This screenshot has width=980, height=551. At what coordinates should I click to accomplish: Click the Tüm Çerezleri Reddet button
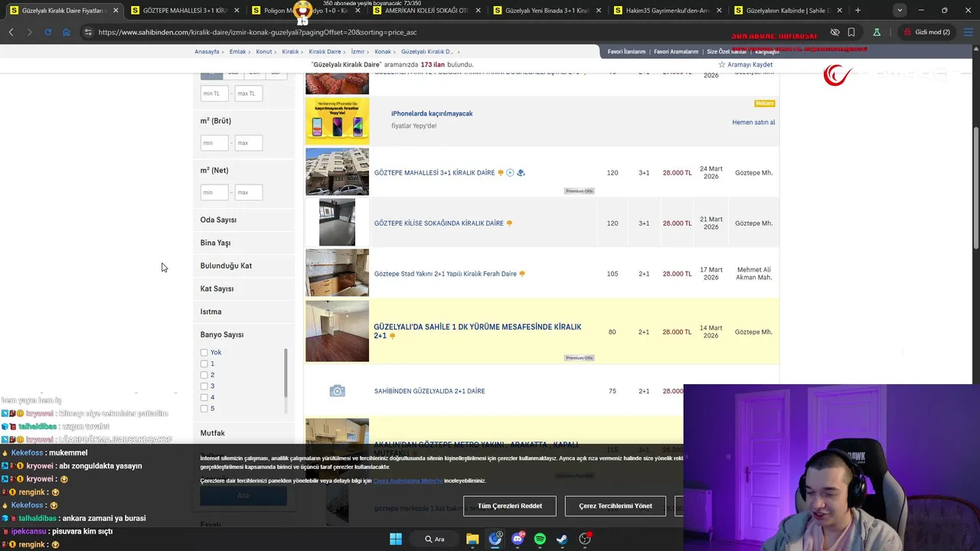pos(510,506)
